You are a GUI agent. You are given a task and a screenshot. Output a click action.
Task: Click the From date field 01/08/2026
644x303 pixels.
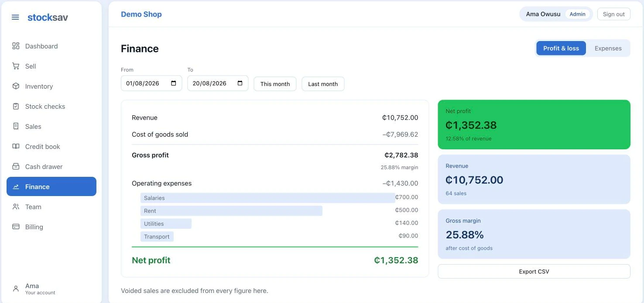[x=151, y=83]
